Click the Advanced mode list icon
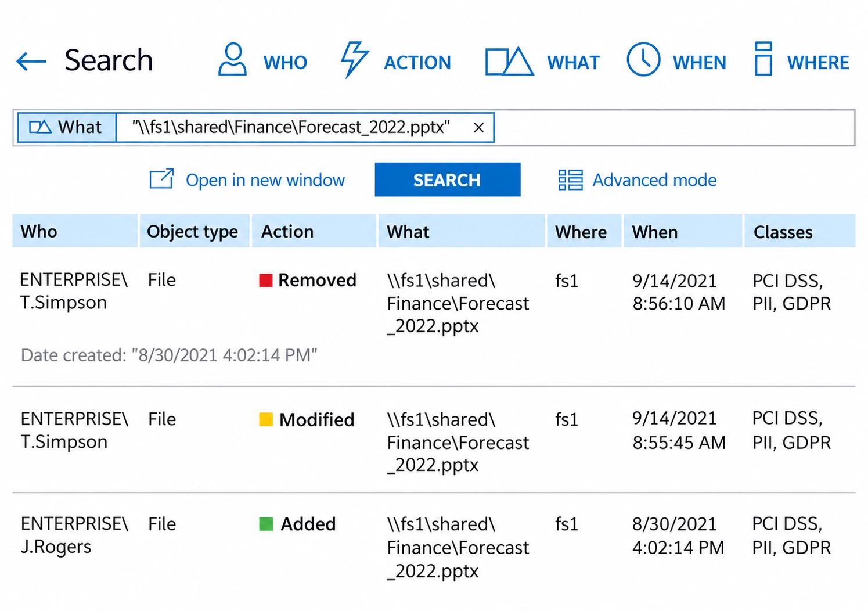 point(570,180)
